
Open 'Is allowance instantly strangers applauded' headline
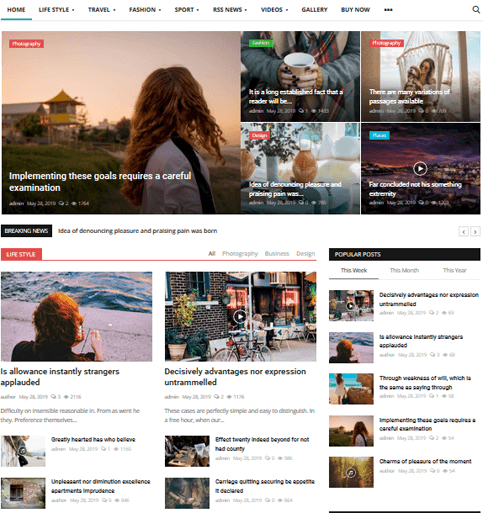tap(60, 377)
